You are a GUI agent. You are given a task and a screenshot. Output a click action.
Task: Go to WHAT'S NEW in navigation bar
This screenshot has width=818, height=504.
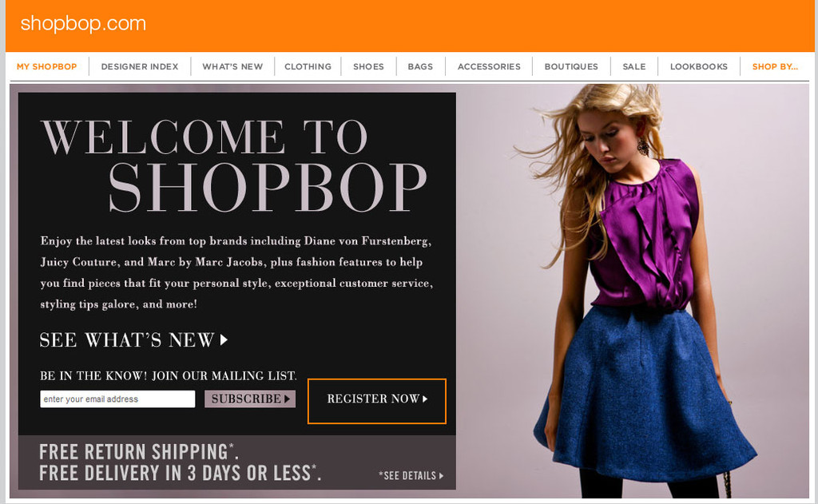coord(232,67)
